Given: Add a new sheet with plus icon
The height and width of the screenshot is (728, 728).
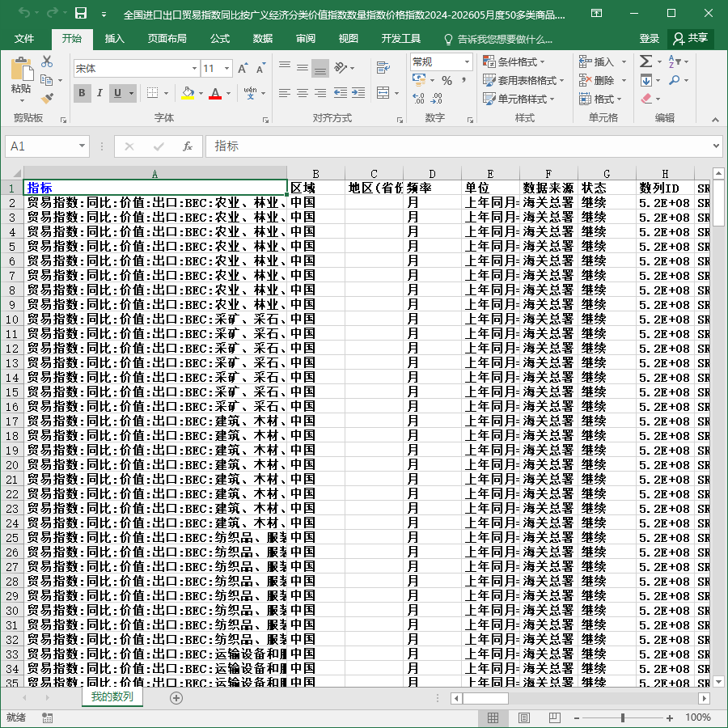Looking at the screenshot, I should [x=176, y=698].
